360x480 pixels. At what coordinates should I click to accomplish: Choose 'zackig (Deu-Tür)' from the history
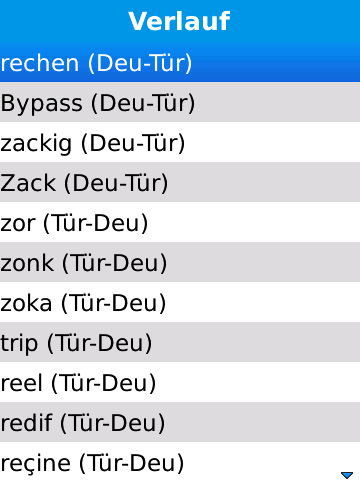pos(180,142)
